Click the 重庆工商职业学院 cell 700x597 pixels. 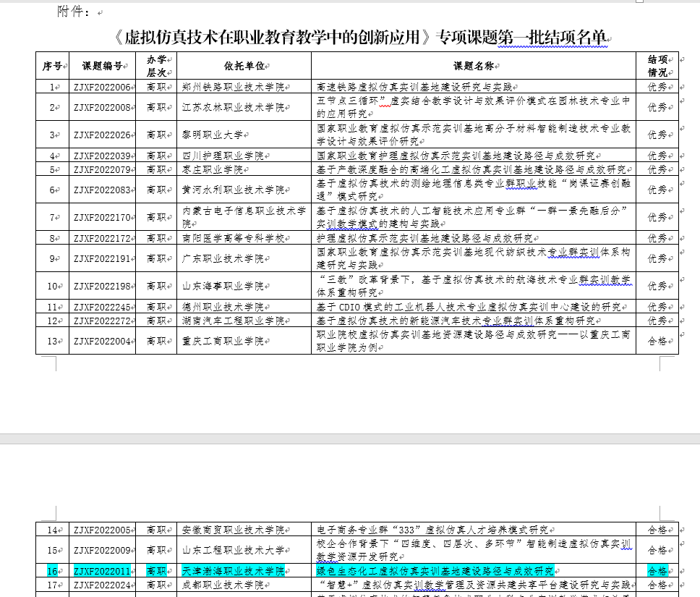pos(223,341)
